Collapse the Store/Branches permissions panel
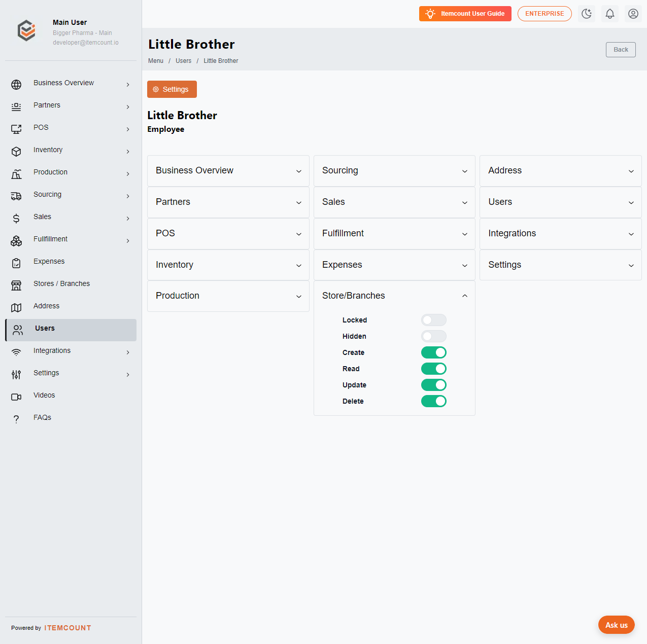 394,296
